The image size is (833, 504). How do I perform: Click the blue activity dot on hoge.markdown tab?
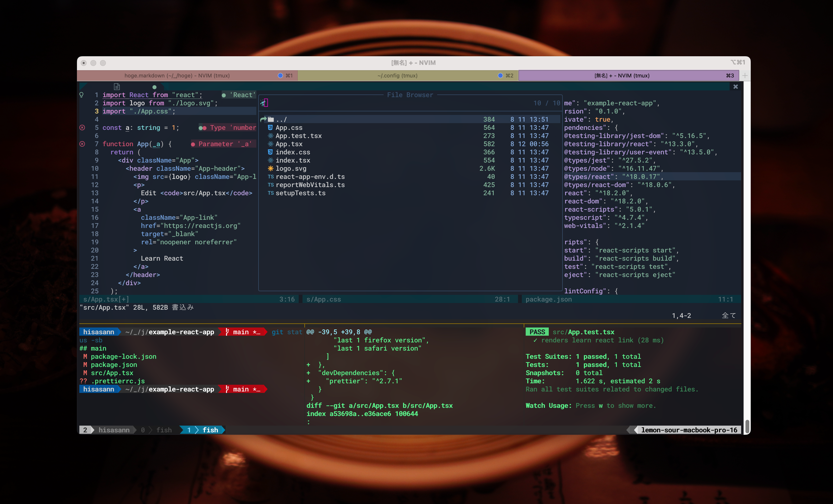coord(280,75)
